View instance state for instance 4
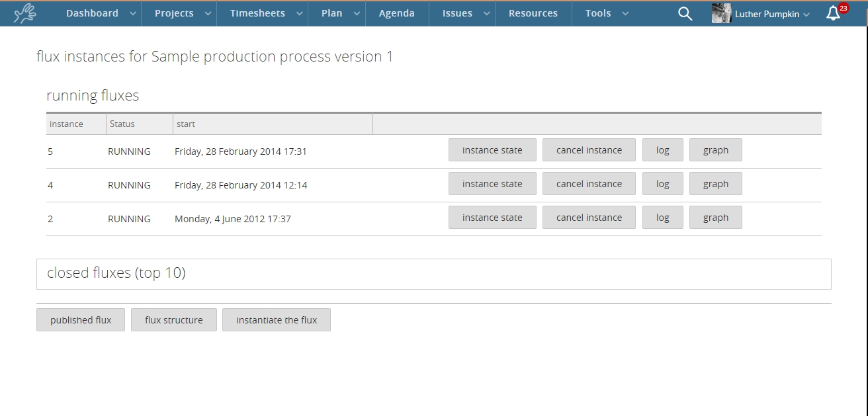868x416 pixels. tap(492, 184)
